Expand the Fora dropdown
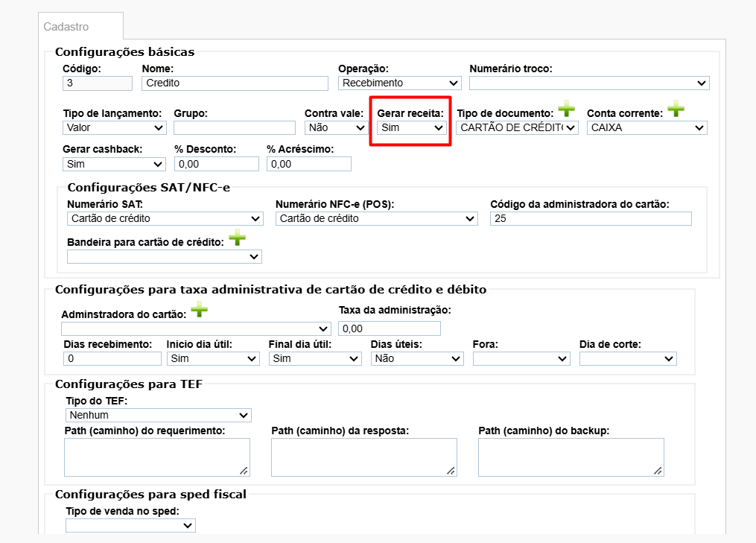 tap(521, 359)
